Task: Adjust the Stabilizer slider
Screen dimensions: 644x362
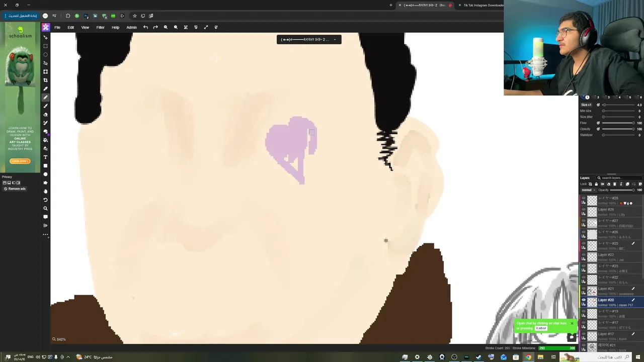Action: click(618, 135)
